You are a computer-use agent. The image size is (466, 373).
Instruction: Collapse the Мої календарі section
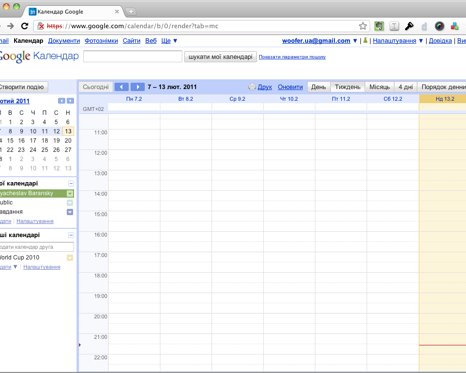(71, 183)
